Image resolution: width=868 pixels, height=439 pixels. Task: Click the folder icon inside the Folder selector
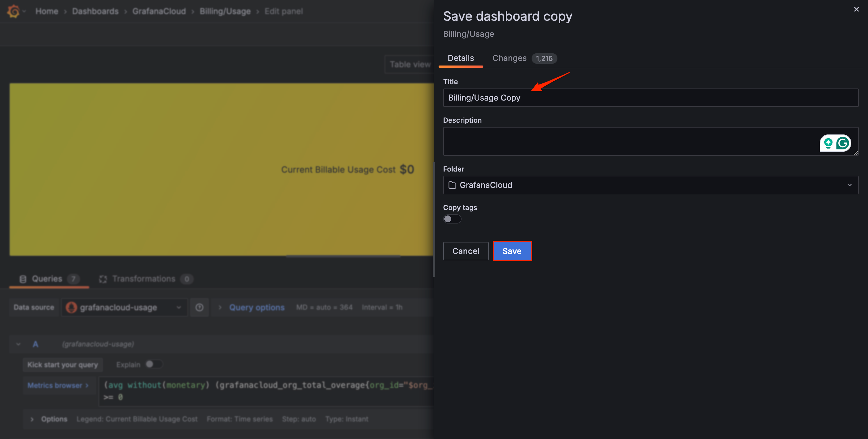[x=452, y=185]
